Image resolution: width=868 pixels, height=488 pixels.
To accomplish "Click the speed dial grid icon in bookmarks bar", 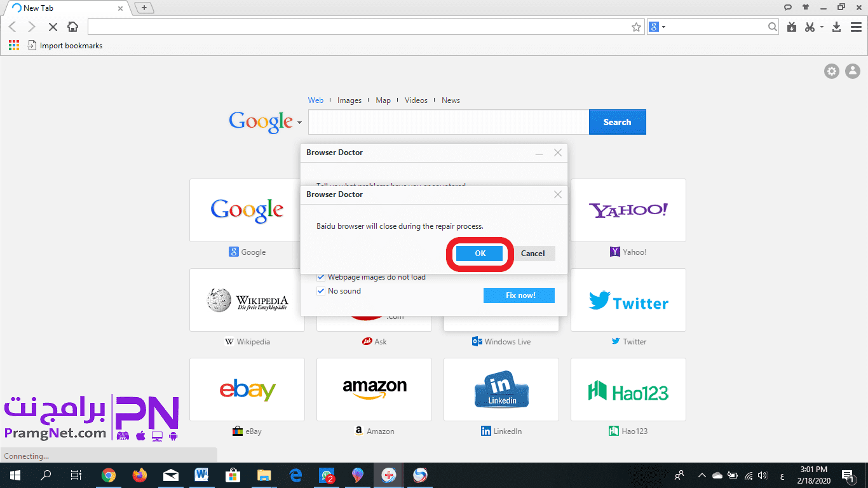I will [13, 45].
